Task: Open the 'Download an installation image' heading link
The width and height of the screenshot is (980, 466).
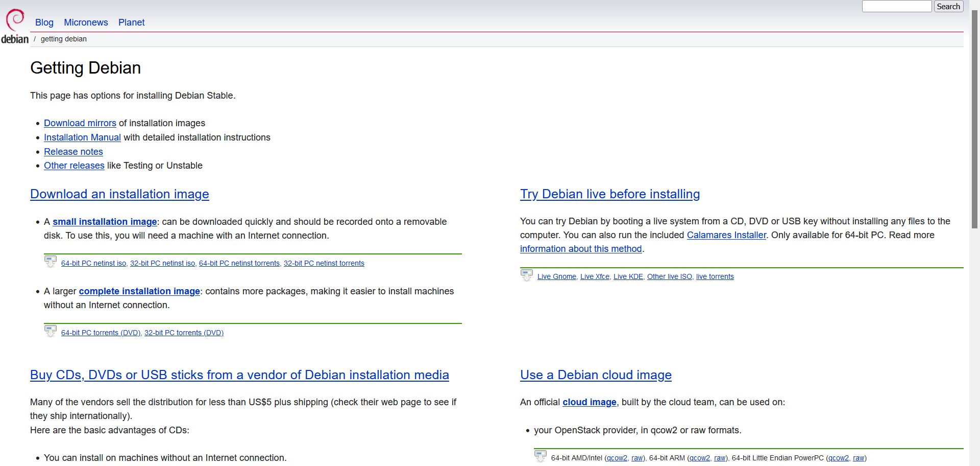Action: tap(119, 194)
